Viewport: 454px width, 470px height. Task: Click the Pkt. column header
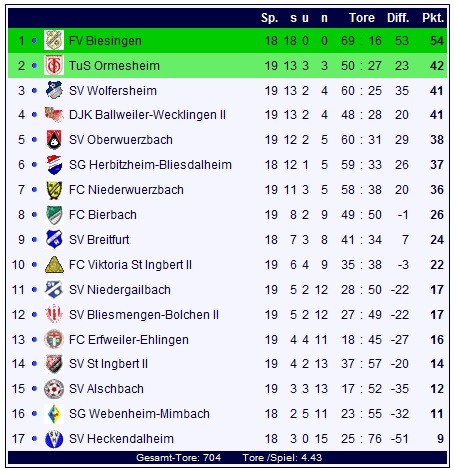point(433,18)
